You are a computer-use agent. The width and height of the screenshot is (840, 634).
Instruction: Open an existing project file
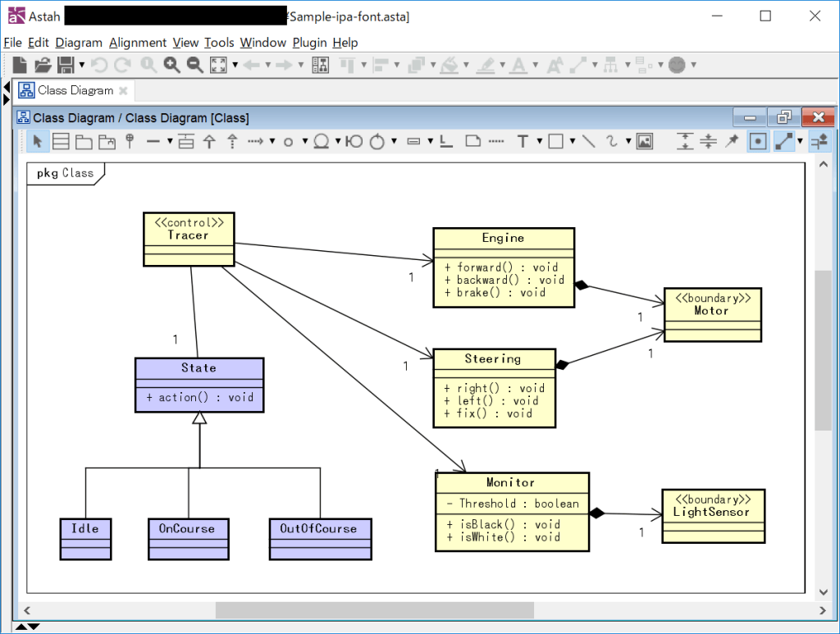coord(43,65)
